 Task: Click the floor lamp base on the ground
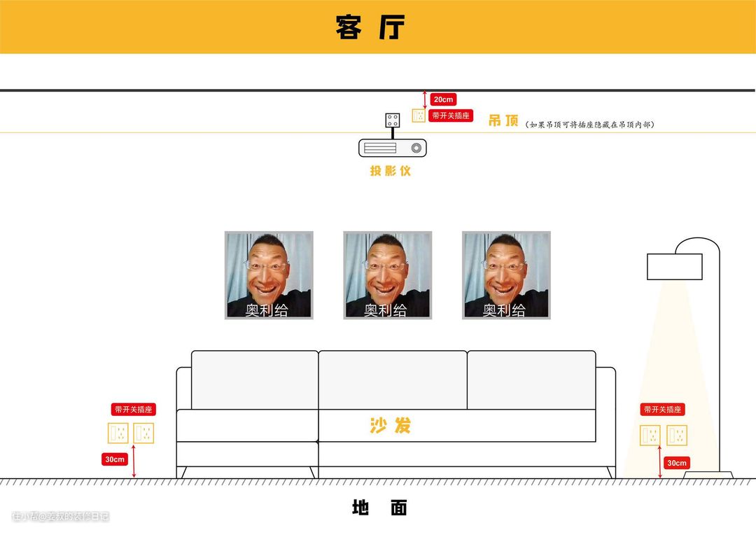click(708, 475)
